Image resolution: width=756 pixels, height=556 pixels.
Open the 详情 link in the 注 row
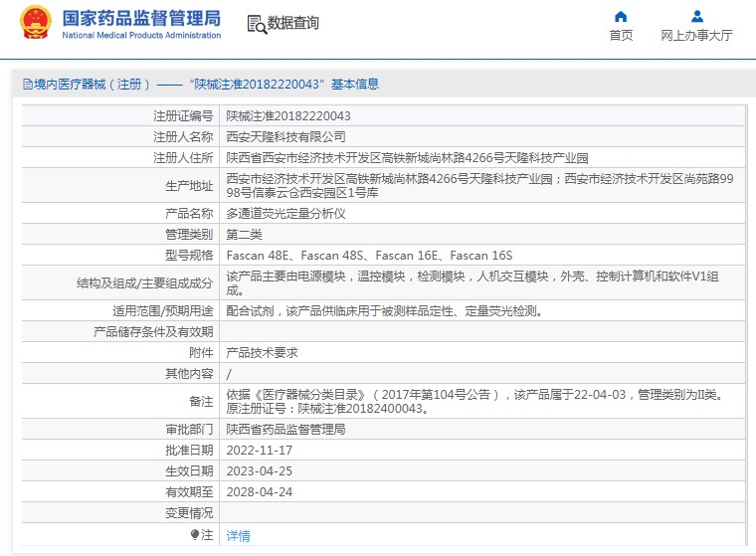pos(239,535)
